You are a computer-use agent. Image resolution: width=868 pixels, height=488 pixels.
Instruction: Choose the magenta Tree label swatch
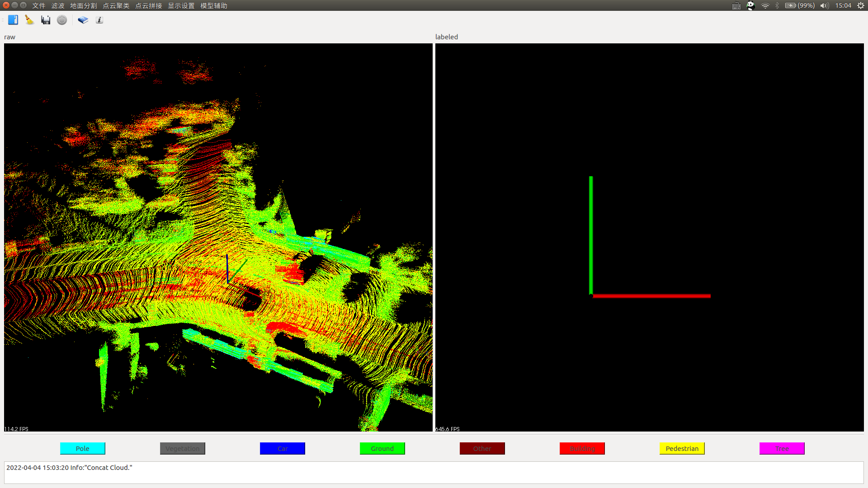(x=782, y=448)
